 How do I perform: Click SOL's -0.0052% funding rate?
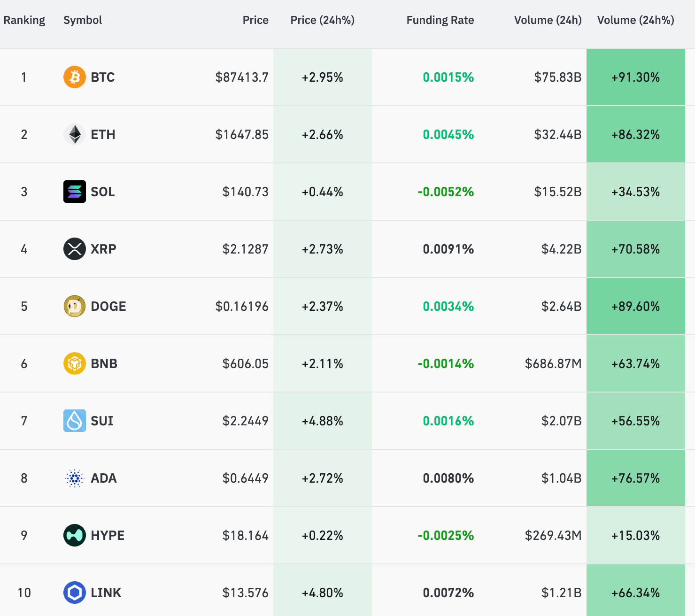pos(446,192)
